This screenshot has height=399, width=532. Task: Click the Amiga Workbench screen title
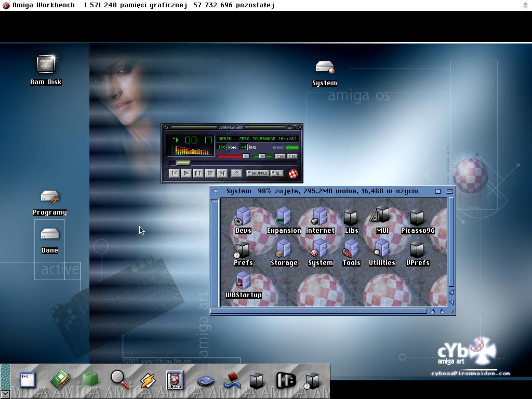(x=44, y=5)
